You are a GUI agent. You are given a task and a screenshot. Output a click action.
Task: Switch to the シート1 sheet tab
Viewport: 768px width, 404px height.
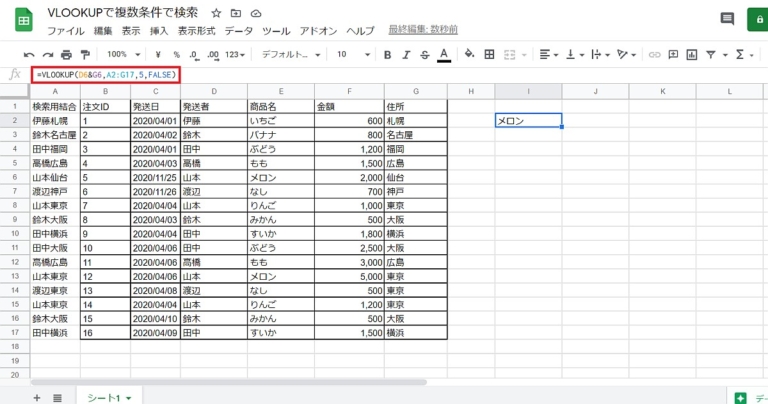tap(108, 397)
